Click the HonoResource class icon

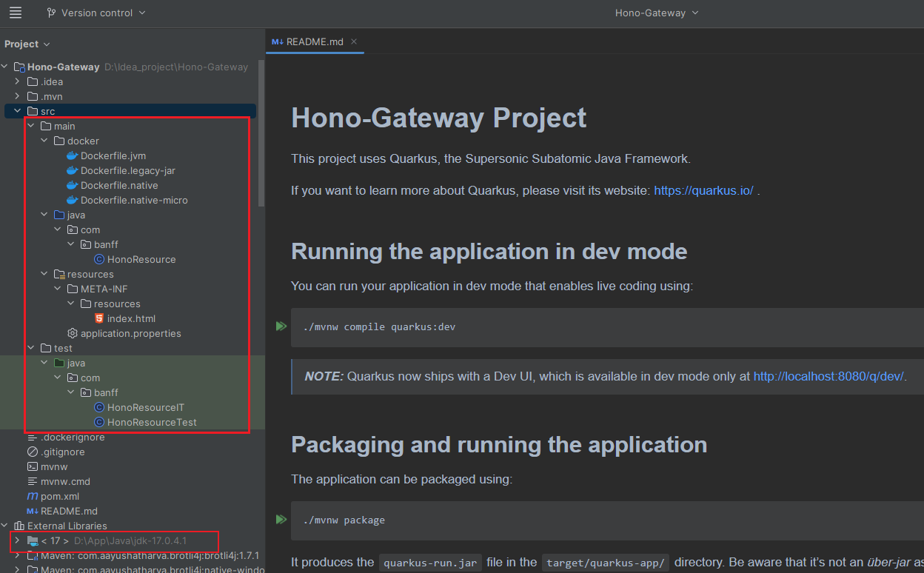pyautogui.click(x=99, y=259)
